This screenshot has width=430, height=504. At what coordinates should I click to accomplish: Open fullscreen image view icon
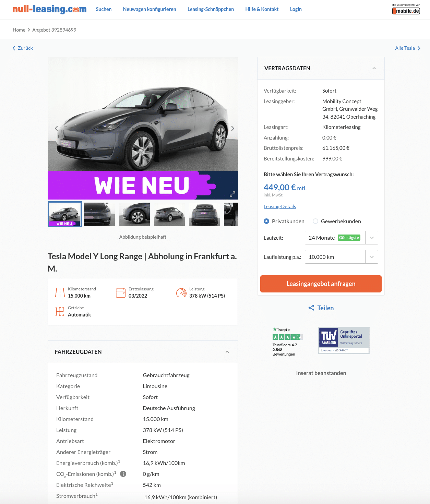click(x=232, y=194)
